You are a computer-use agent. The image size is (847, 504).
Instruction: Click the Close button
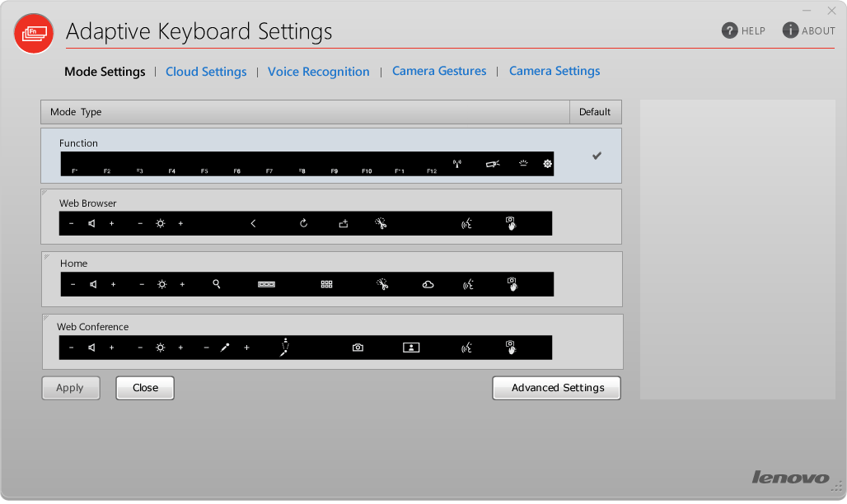click(x=145, y=388)
